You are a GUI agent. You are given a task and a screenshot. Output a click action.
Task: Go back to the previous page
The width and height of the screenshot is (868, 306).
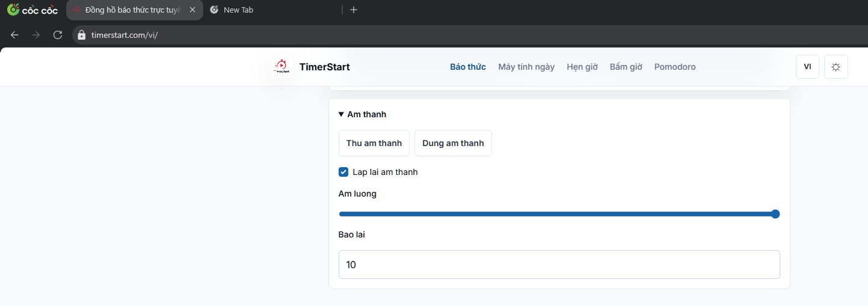(14, 35)
